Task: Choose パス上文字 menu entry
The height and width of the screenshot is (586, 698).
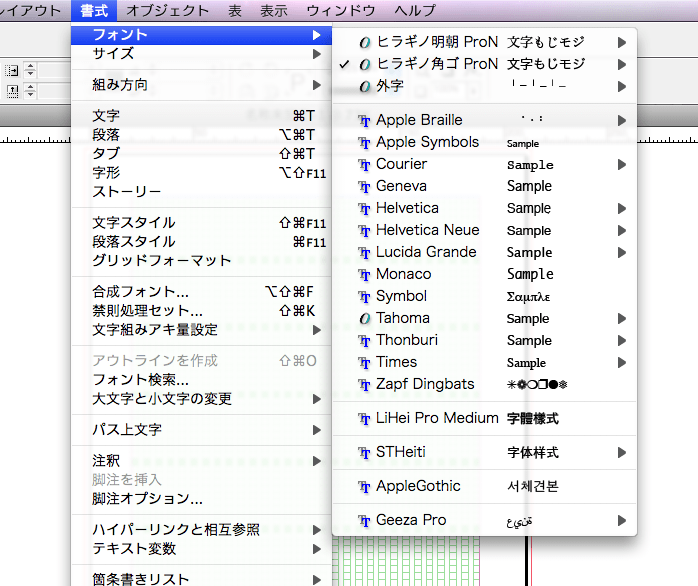Action: [x=201, y=430]
